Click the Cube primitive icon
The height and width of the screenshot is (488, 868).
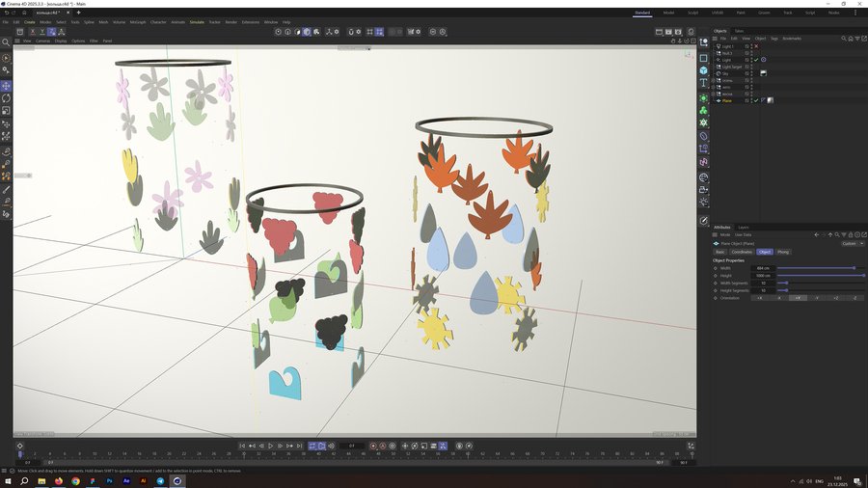click(704, 70)
